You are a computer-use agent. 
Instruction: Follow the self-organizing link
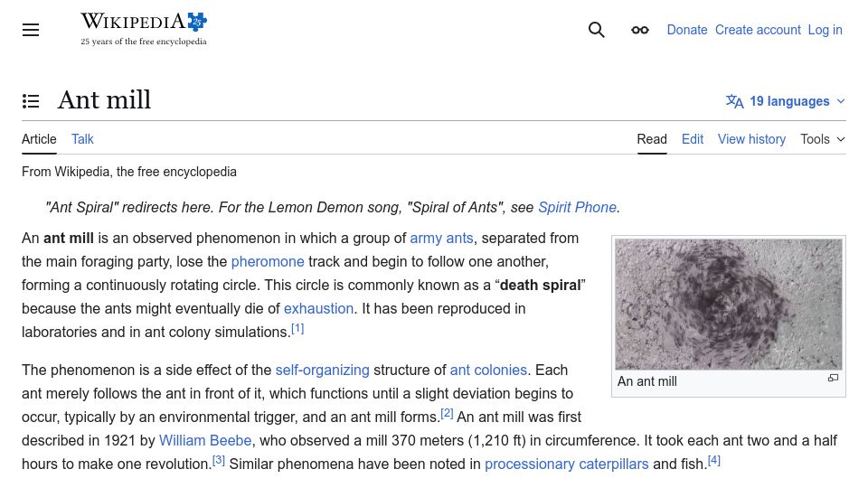[322, 370]
